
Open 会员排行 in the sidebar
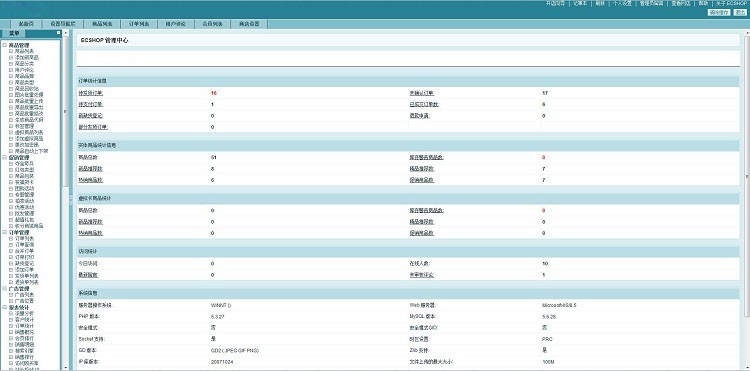pos(24,338)
